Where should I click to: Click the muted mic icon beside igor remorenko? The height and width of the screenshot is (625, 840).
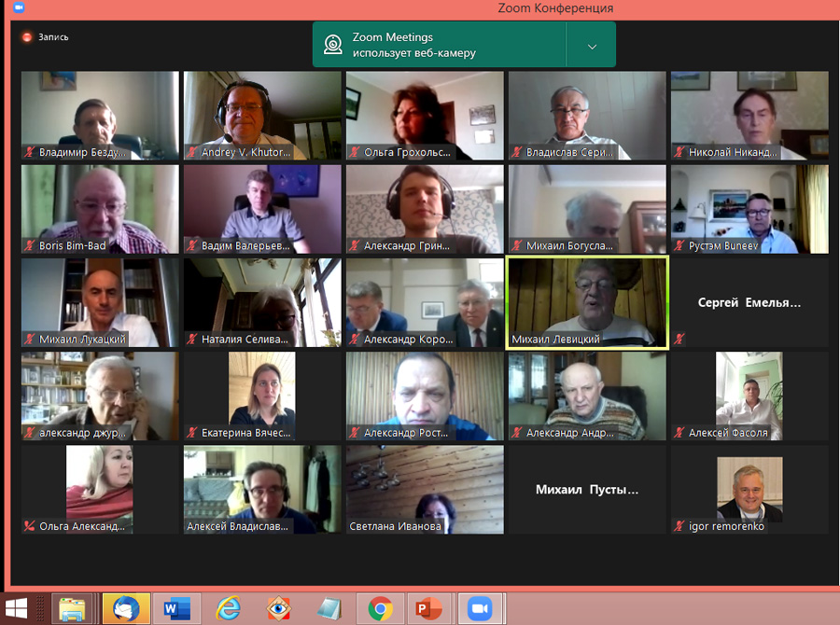[679, 526]
